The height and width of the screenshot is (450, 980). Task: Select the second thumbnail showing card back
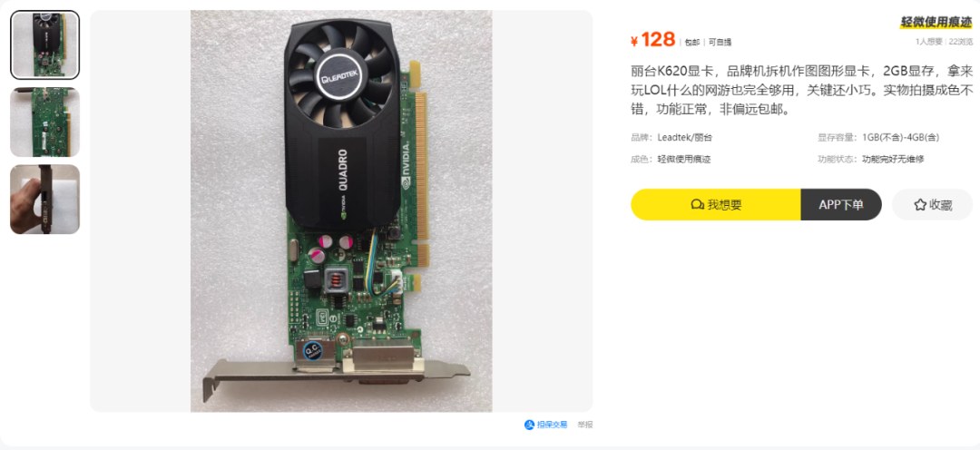(45, 122)
